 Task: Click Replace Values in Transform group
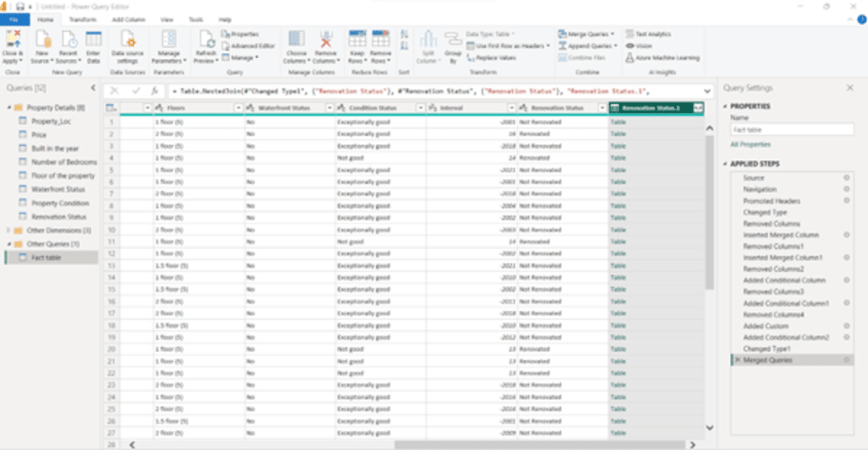[x=491, y=57]
